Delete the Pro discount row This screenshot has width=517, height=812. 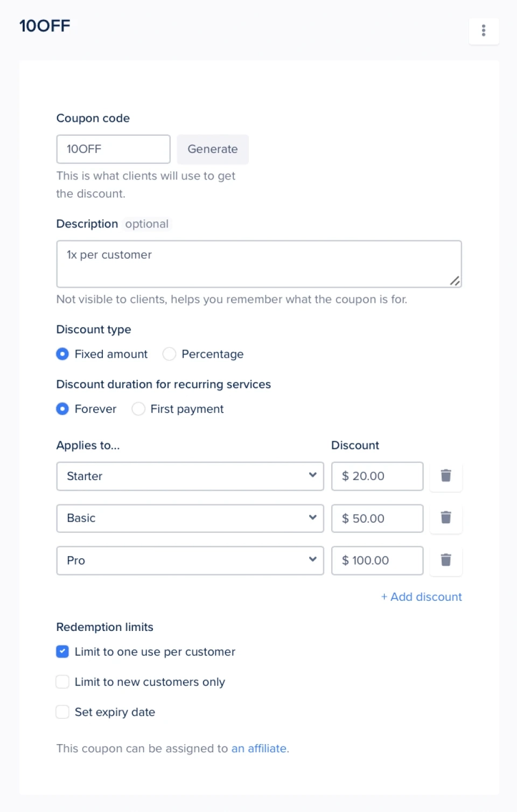[x=446, y=560]
